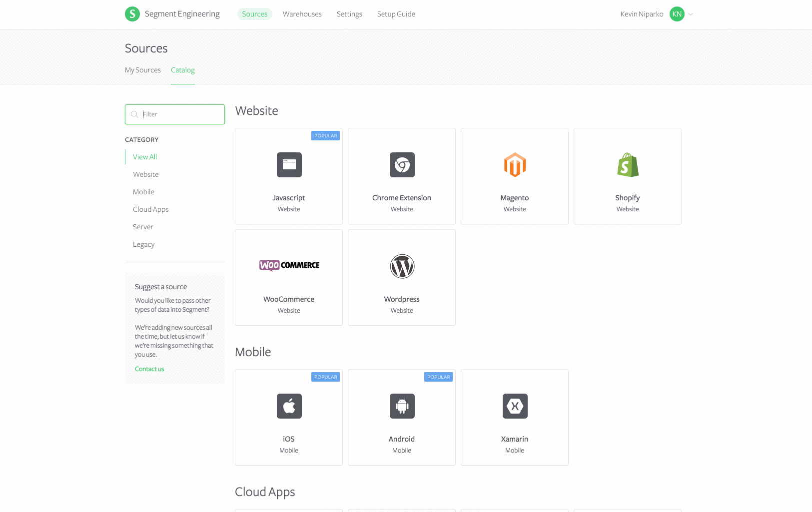Screen dimensions: 812x512
Task: Click the Segment logo icon
Action: 132,14
